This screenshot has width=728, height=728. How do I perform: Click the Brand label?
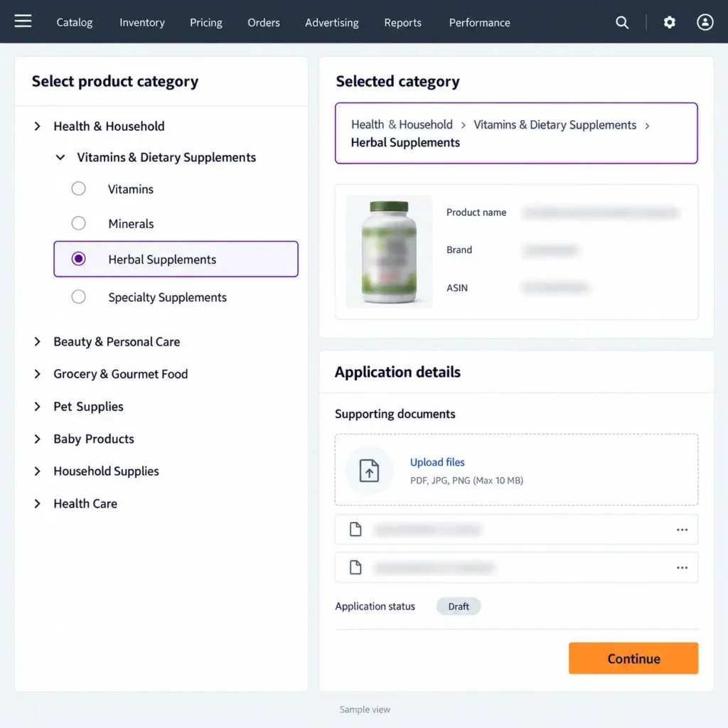459,250
